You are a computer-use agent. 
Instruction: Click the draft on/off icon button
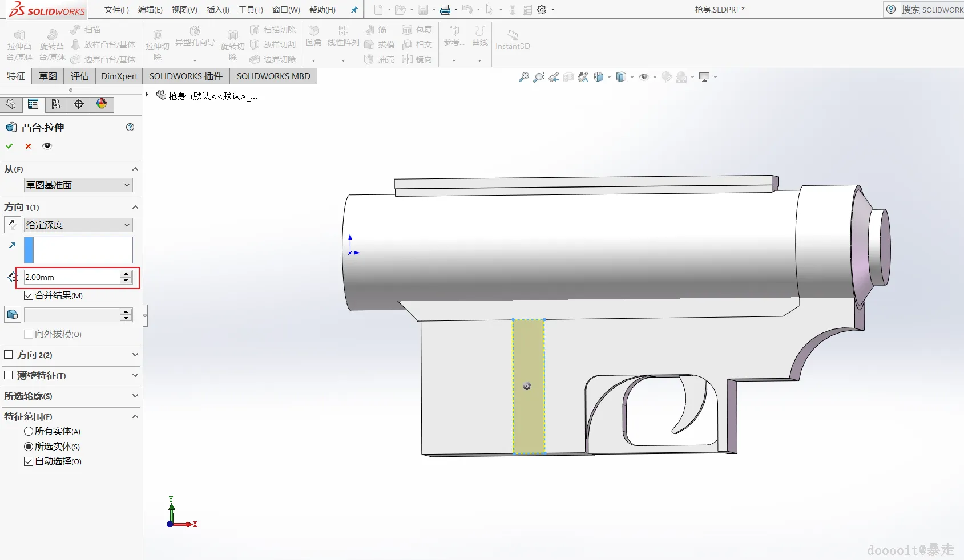12,314
